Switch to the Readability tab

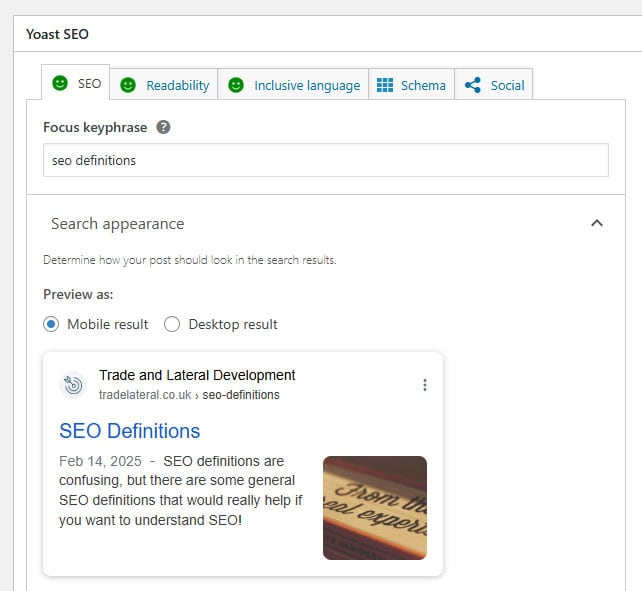(x=164, y=85)
